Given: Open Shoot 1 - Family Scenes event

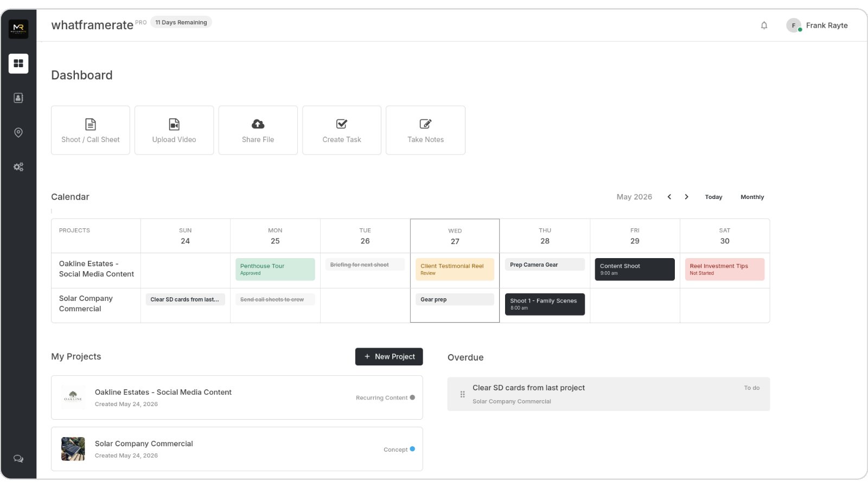Looking at the screenshot, I should tap(545, 304).
